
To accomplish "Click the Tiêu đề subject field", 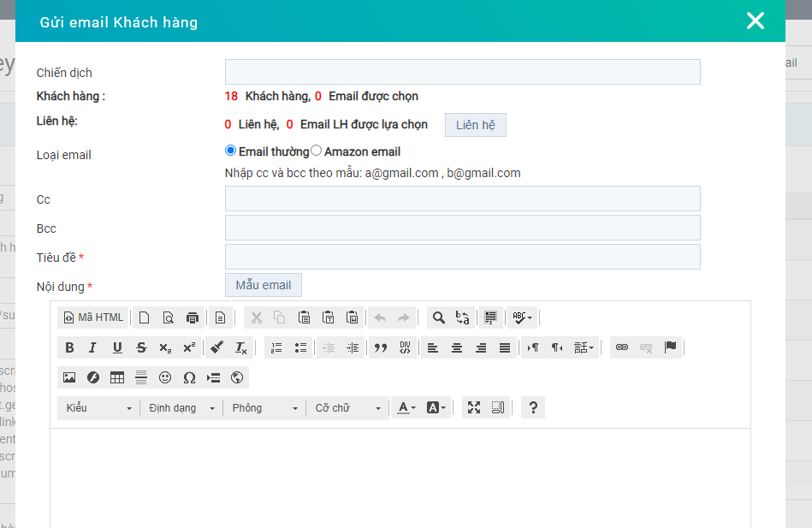I will coord(462,257).
